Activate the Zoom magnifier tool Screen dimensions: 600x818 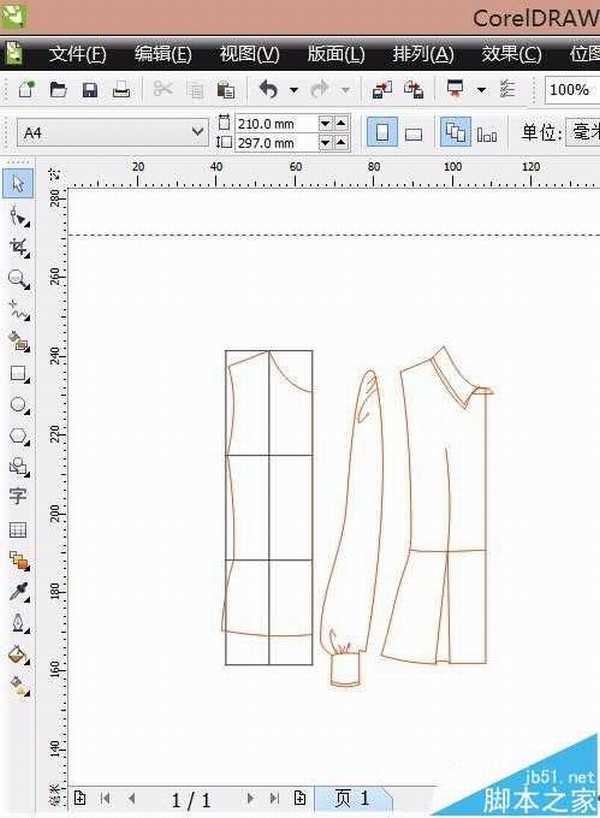point(18,279)
